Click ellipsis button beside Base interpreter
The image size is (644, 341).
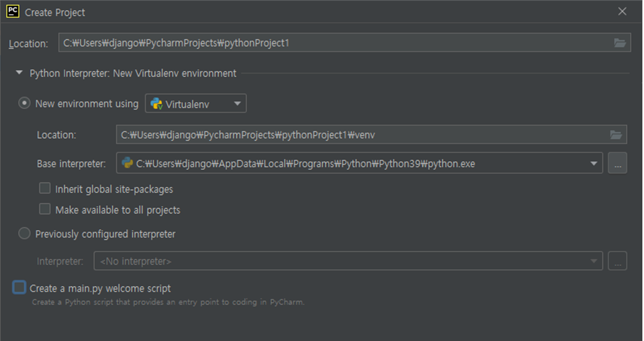(617, 163)
